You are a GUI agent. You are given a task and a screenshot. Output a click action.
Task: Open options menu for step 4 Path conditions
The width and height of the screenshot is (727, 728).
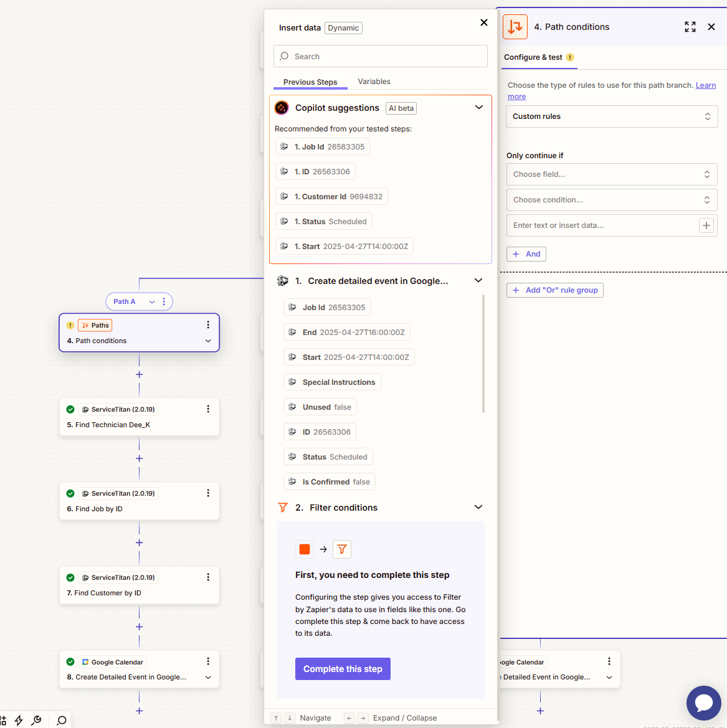point(207,325)
